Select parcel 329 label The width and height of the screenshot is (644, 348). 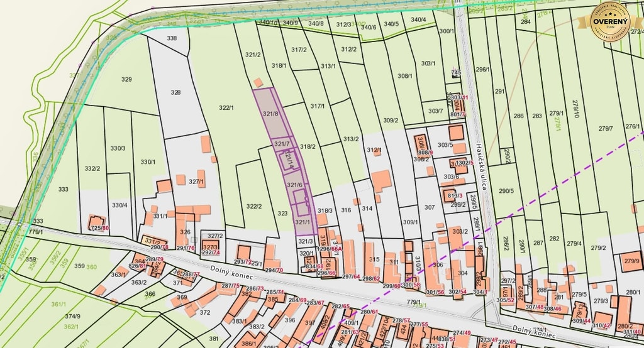point(127,79)
